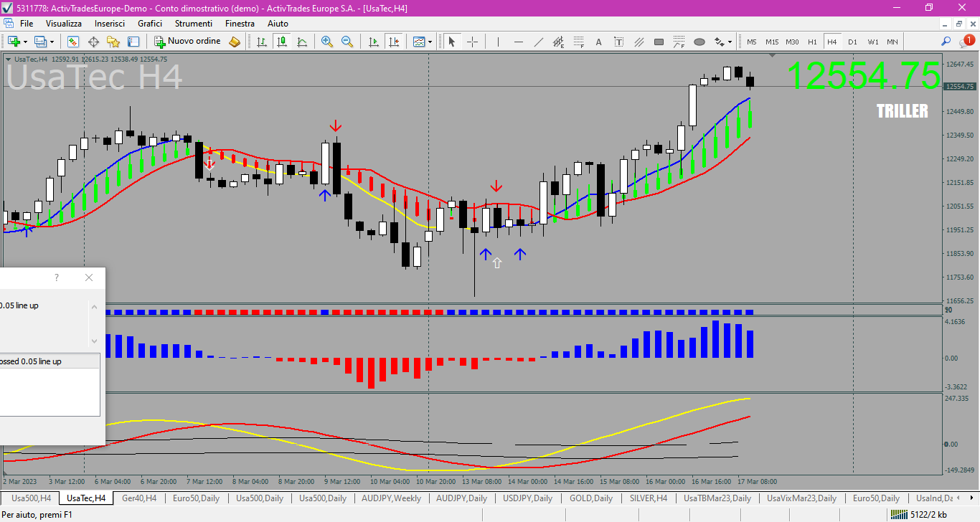Expand the indicators dropdown arrow
The width and height of the screenshot is (980, 522).
[x=430, y=42]
